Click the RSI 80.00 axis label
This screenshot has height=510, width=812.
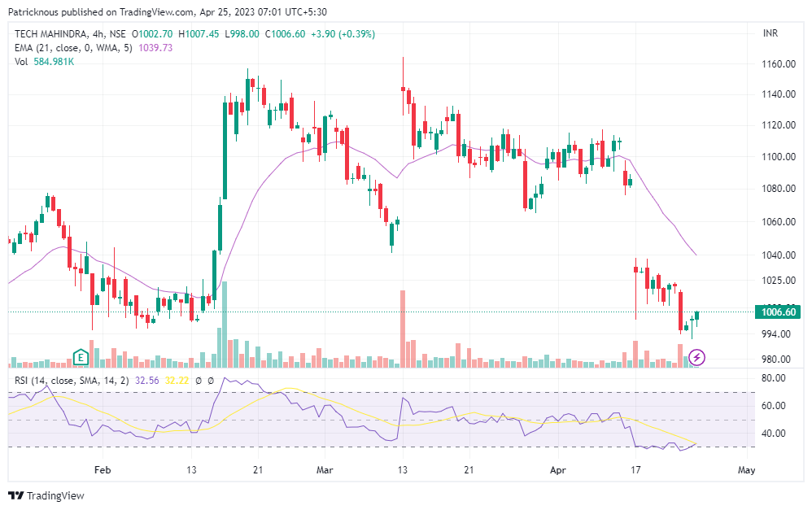pos(773,378)
